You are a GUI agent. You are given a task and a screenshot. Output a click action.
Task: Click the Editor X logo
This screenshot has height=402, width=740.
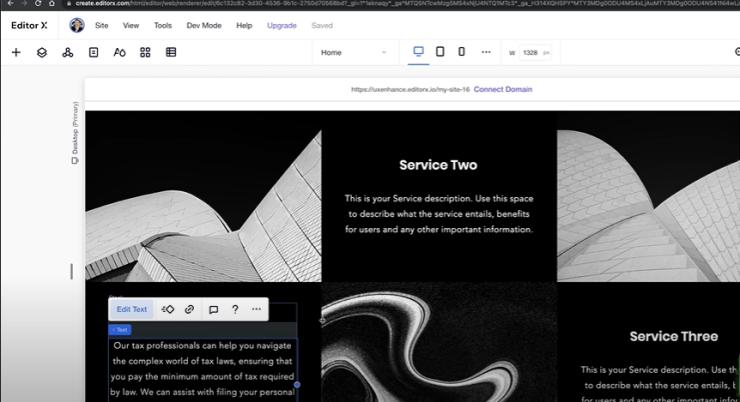tap(29, 25)
